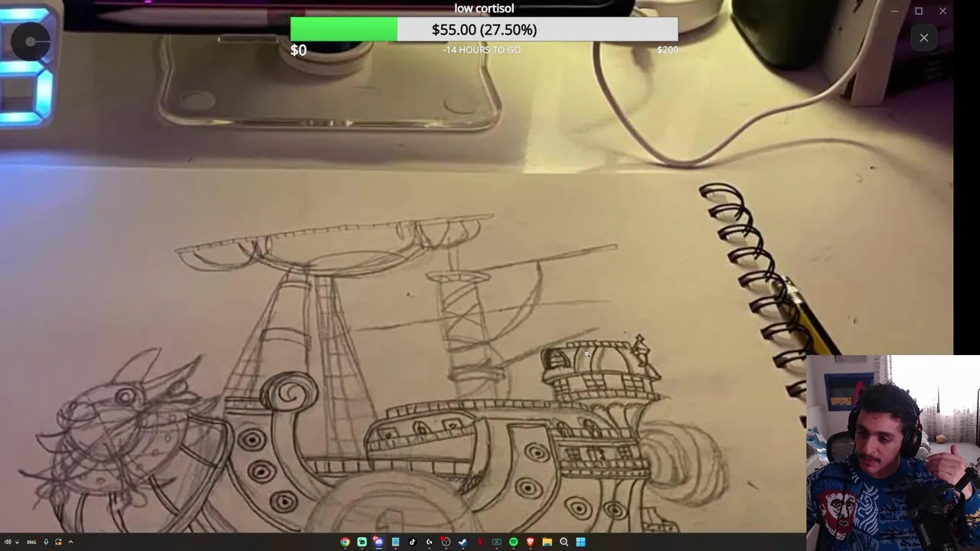Open Brave browser from the taskbar

tap(530, 542)
